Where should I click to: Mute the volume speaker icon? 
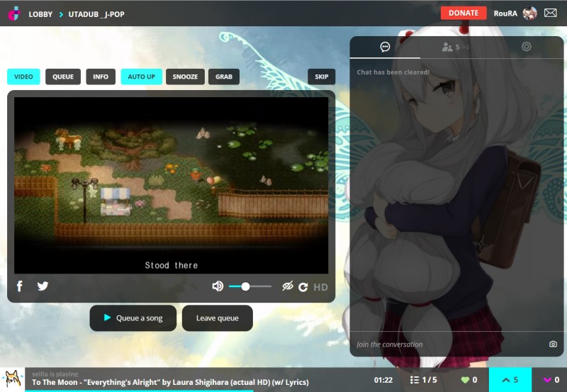pyautogui.click(x=218, y=286)
